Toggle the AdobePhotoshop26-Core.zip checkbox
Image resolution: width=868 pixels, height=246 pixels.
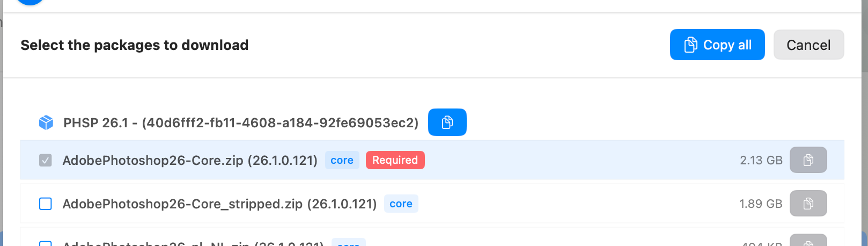point(46,160)
